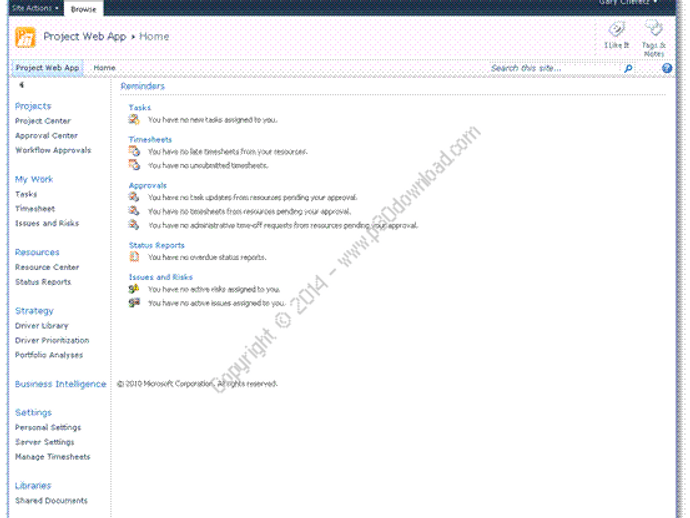Image resolution: width=690 pixels, height=518 pixels.
Task: Click 'You have no overdue status reports'
Action: pyautogui.click(x=207, y=257)
